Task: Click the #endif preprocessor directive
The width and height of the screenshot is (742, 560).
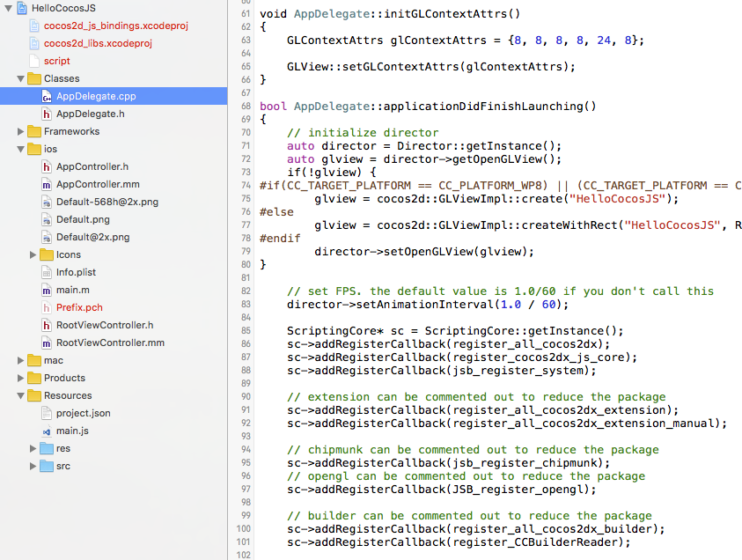Action: (280, 238)
